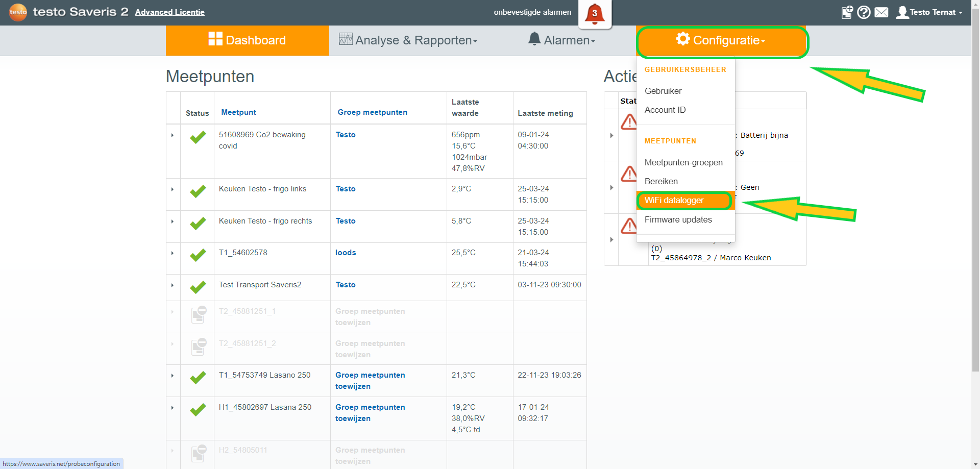Click the 656ppm last value cell
This screenshot has width=980, height=469.
pos(465,135)
